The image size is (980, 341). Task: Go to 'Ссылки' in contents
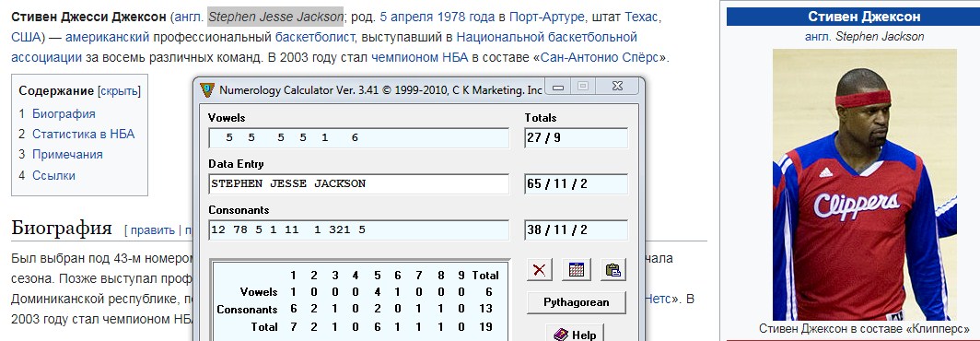(x=53, y=175)
